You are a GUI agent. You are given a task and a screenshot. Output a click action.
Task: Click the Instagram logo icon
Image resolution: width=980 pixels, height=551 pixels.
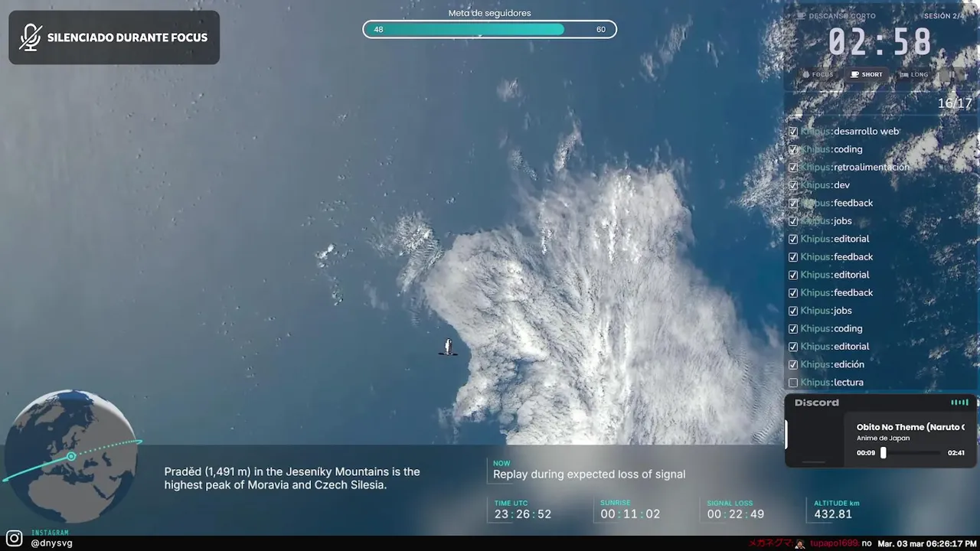(15, 539)
